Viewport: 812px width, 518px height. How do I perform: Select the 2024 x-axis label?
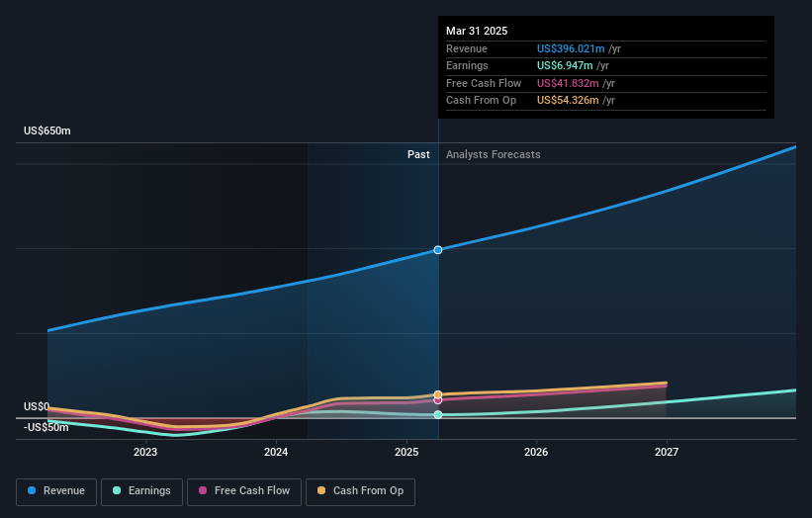pos(276,452)
